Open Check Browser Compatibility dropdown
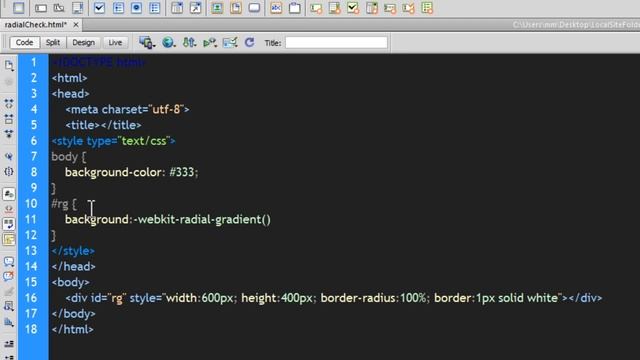This screenshot has height=360, width=640. (x=230, y=42)
